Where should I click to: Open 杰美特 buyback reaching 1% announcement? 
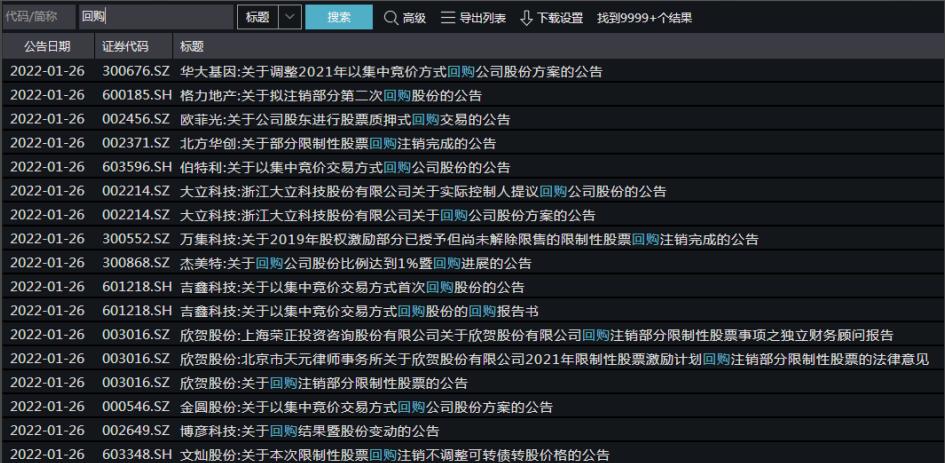[x=356, y=263]
